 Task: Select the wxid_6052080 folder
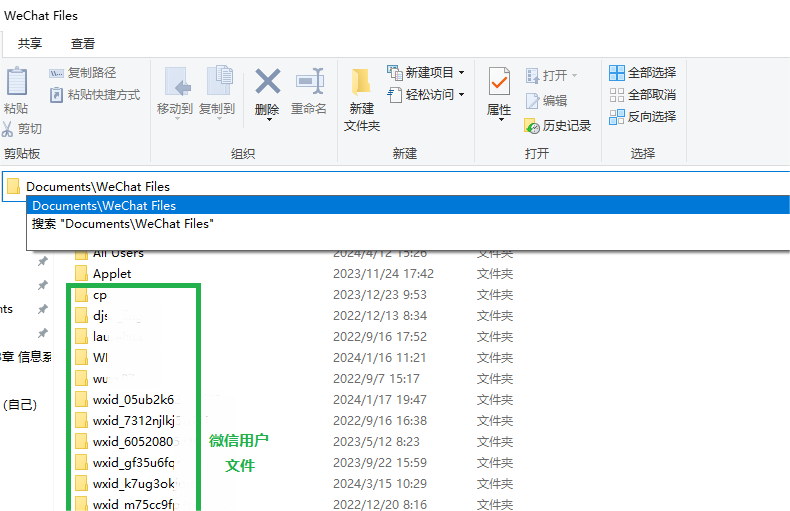133,442
